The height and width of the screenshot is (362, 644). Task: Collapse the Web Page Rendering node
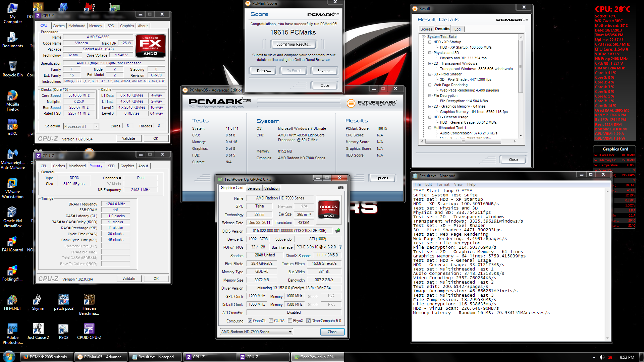(x=430, y=85)
